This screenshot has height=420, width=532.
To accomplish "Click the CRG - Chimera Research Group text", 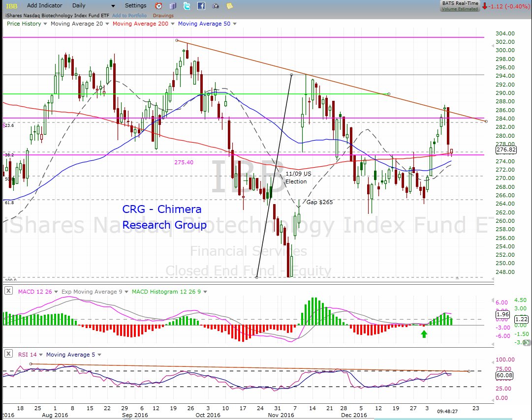I will coord(164,217).
